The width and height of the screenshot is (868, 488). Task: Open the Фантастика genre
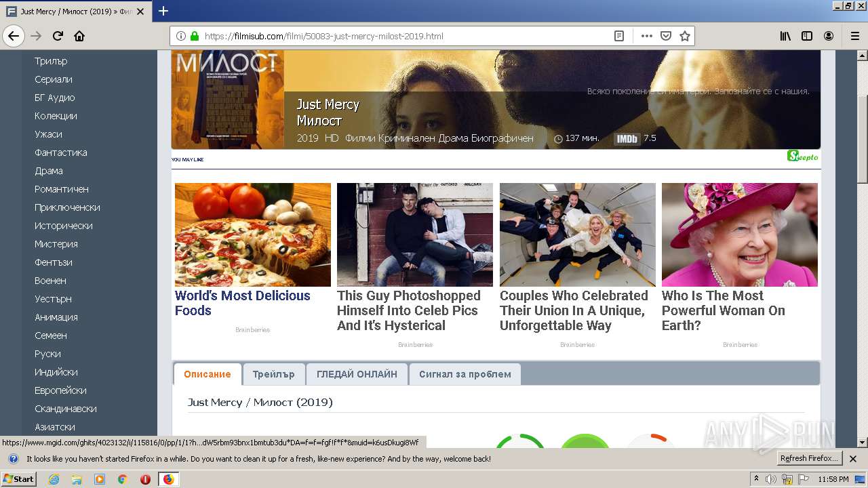tap(61, 152)
